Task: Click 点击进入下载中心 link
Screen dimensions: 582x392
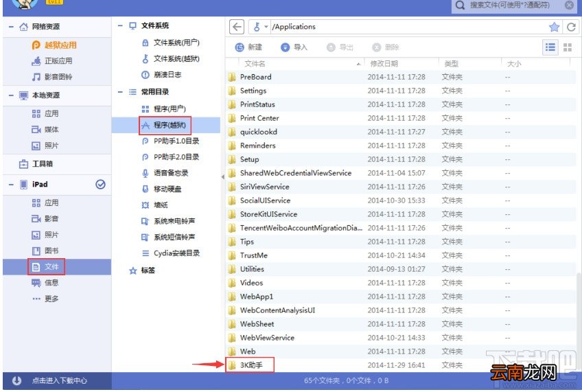Action: (60, 380)
